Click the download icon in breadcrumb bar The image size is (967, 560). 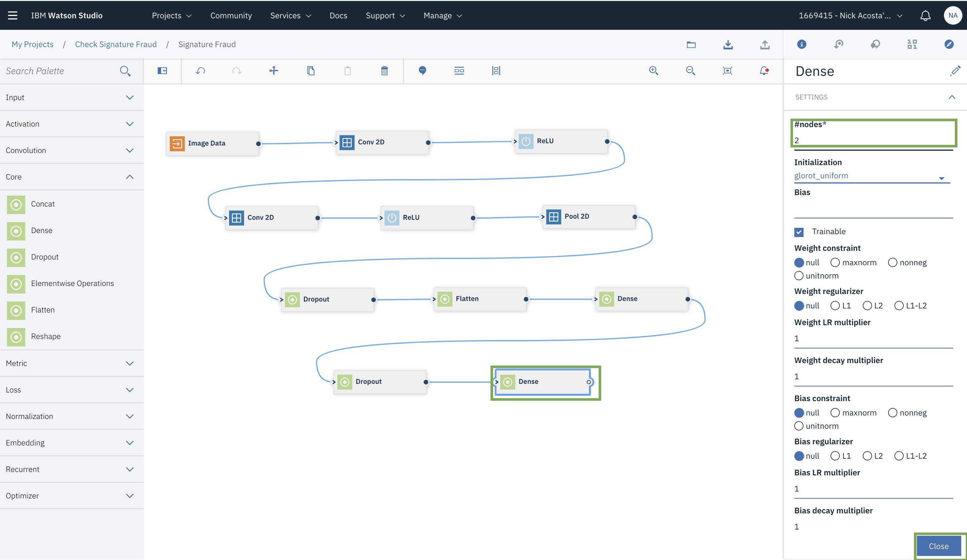728,44
